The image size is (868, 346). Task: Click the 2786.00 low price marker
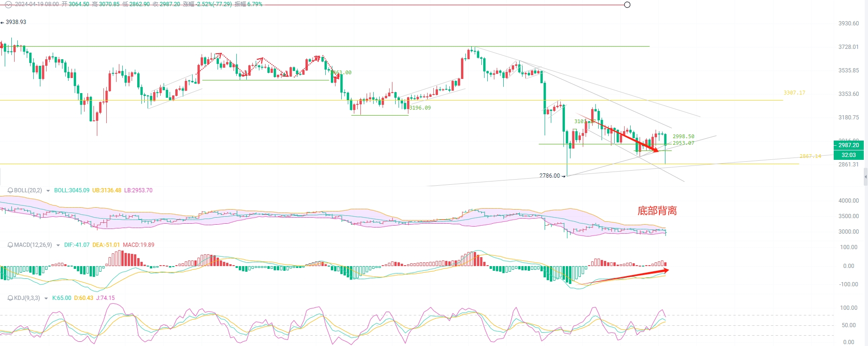tap(552, 176)
